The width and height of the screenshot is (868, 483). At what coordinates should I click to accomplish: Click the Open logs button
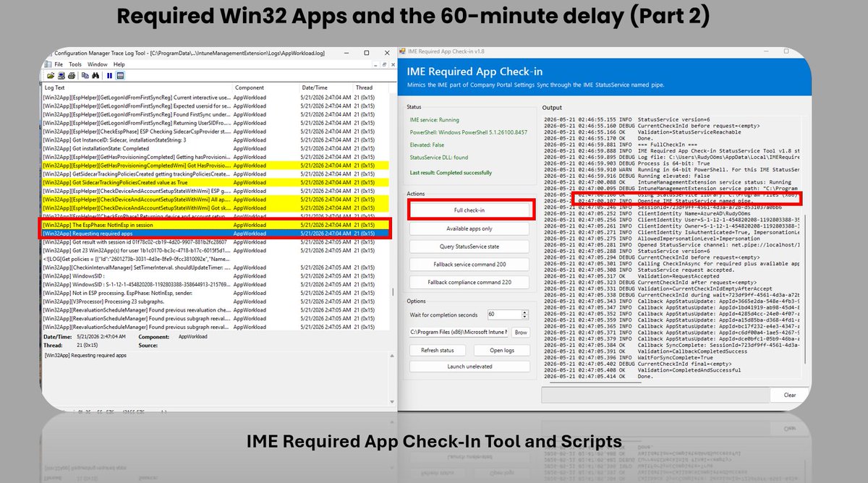tap(501, 350)
